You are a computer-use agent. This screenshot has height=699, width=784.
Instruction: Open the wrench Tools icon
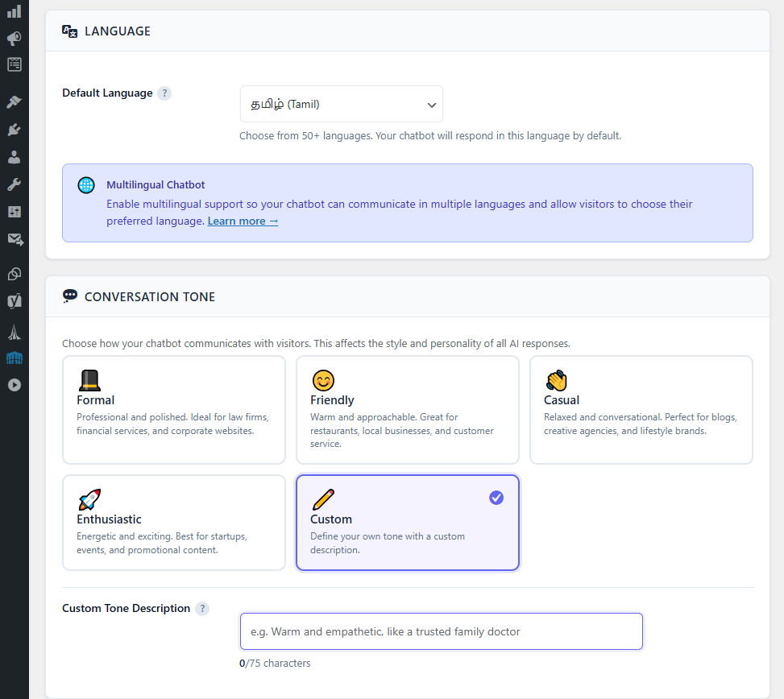tap(13, 184)
